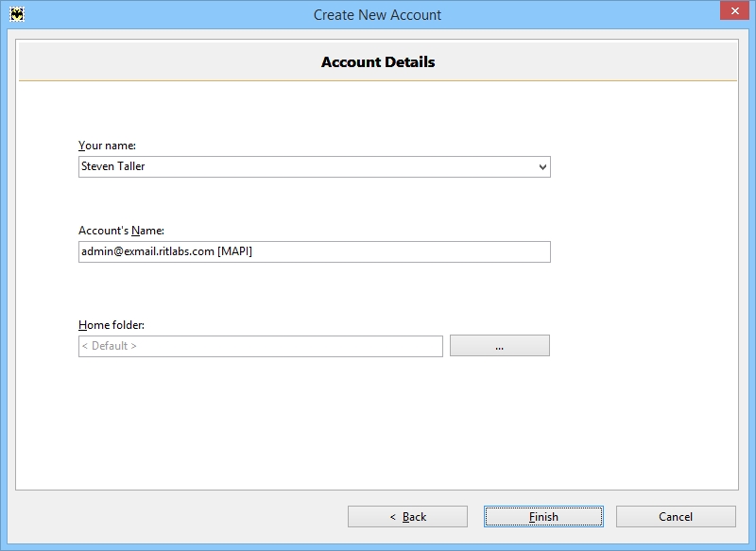This screenshot has width=756, height=551.
Task: Click the "Home folder:" label
Action: [x=111, y=325]
